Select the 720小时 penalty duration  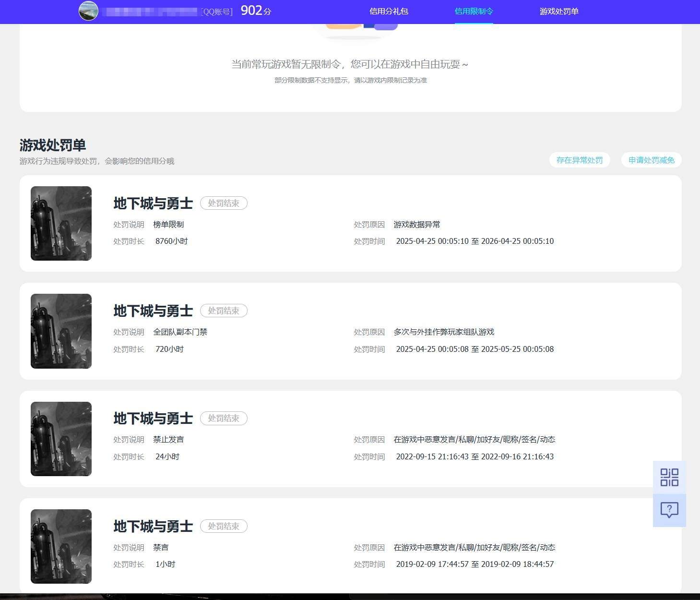[169, 349]
